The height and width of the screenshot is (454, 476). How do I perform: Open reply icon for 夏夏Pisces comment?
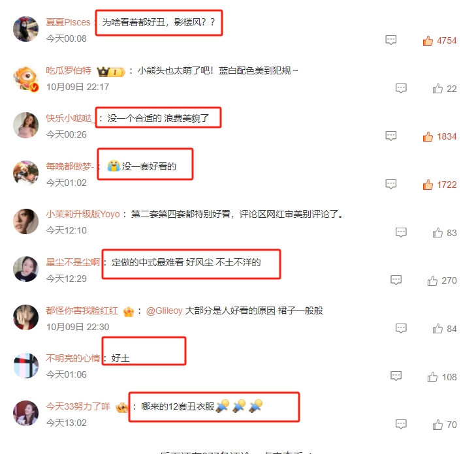(390, 40)
